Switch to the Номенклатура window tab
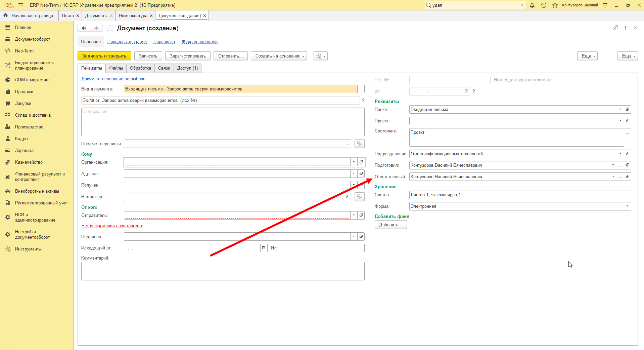This screenshot has width=644, height=350. [x=133, y=15]
